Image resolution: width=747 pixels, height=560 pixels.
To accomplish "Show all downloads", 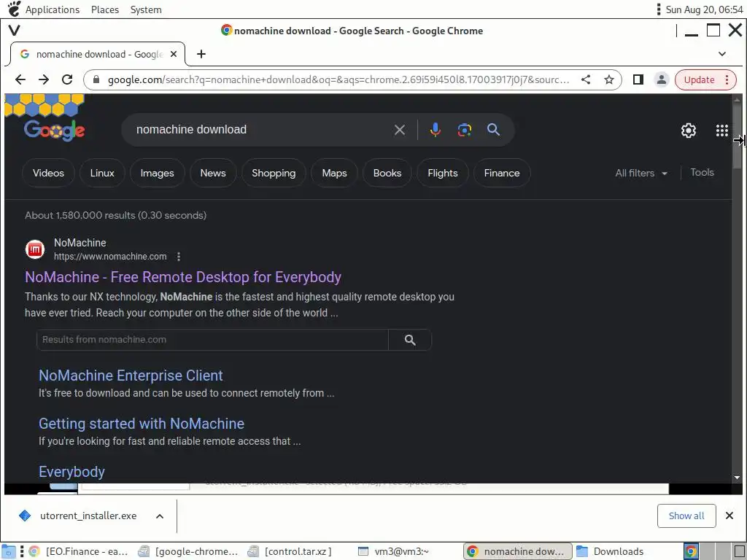I will [x=686, y=516].
